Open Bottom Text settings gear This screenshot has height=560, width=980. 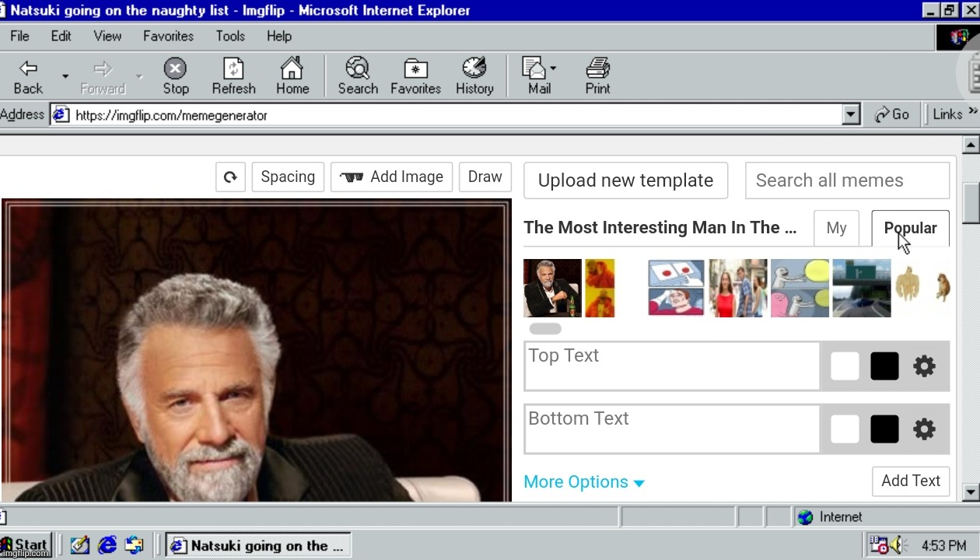pos(924,429)
